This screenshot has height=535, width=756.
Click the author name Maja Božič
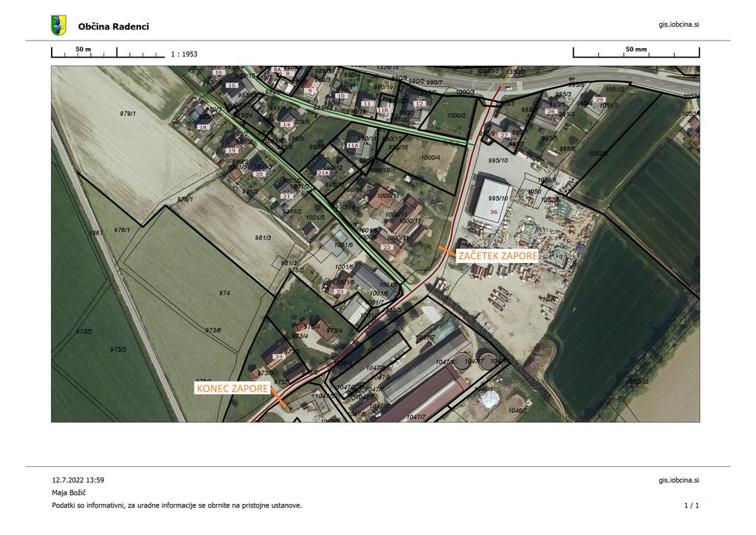69,492
